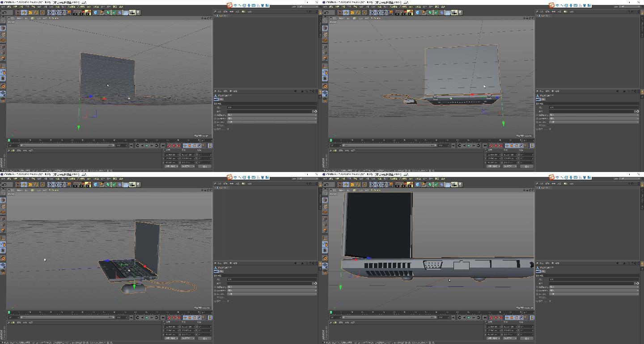Open Material Manager Create menu in bottom-left window
The width and height of the screenshot is (644, 344).
click(13, 323)
